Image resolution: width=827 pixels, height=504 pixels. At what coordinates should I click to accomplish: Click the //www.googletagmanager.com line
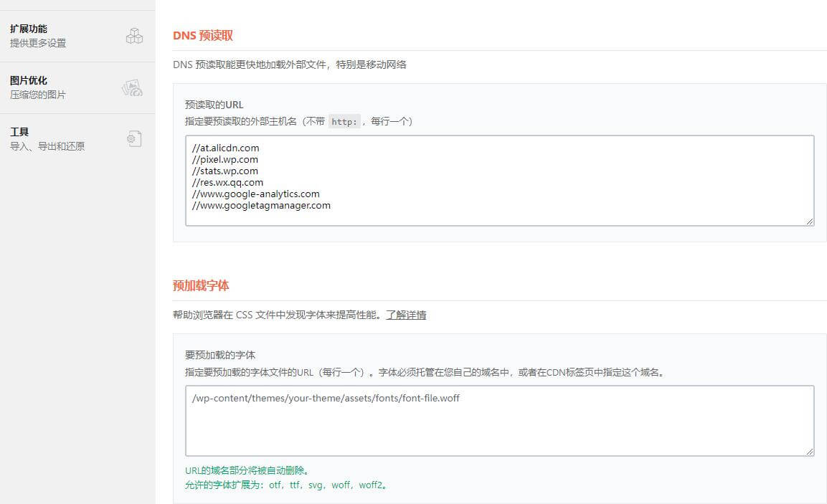coord(261,205)
